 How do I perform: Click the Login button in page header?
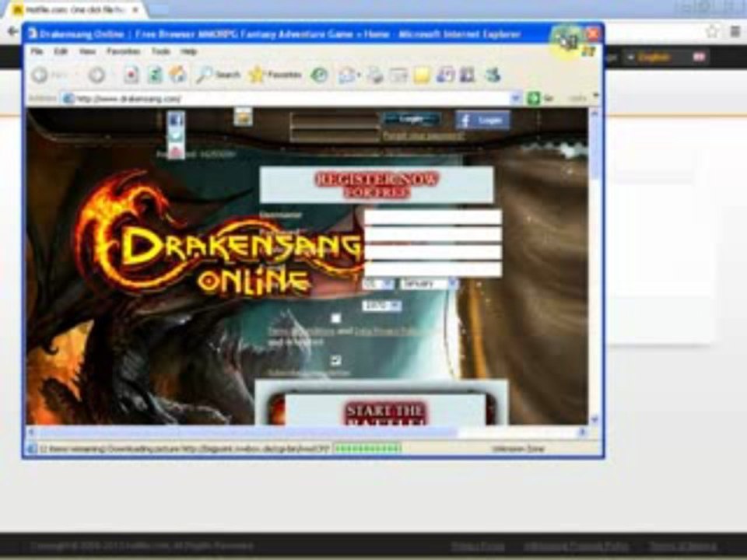pos(412,120)
